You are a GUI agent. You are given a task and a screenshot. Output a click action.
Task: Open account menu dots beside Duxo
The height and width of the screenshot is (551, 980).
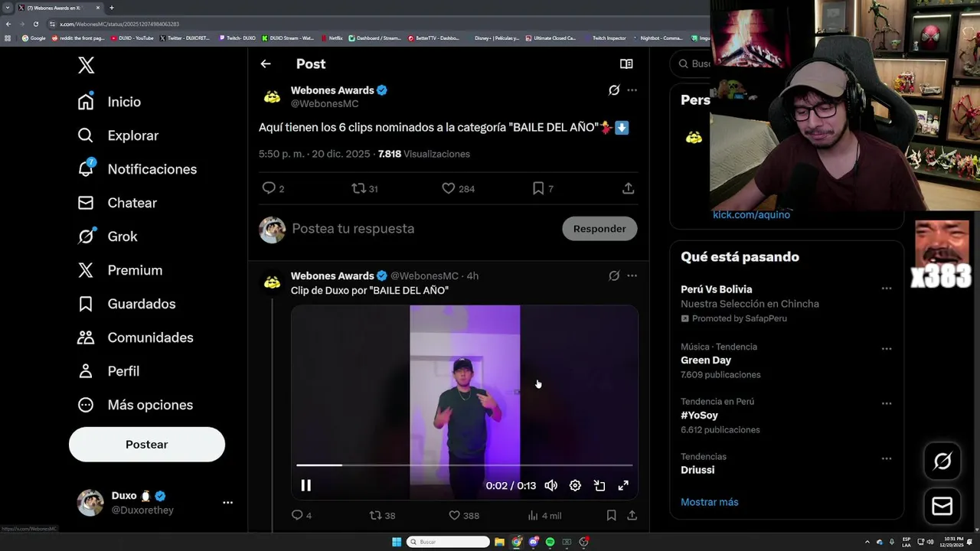(x=227, y=503)
